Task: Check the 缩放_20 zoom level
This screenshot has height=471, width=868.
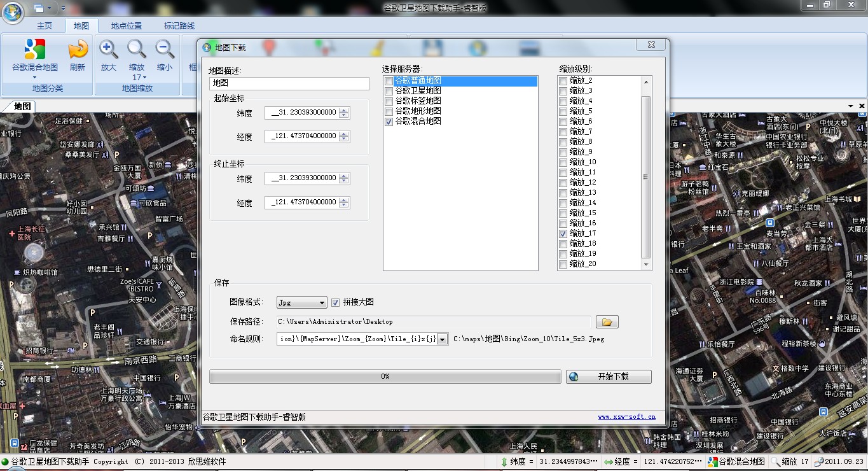Action: pyautogui.click(x=563, y=264)
